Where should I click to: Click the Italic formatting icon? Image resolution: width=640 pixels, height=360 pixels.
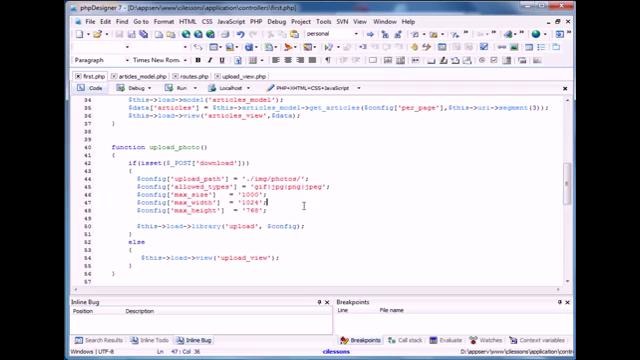click(x=210, y=60)
